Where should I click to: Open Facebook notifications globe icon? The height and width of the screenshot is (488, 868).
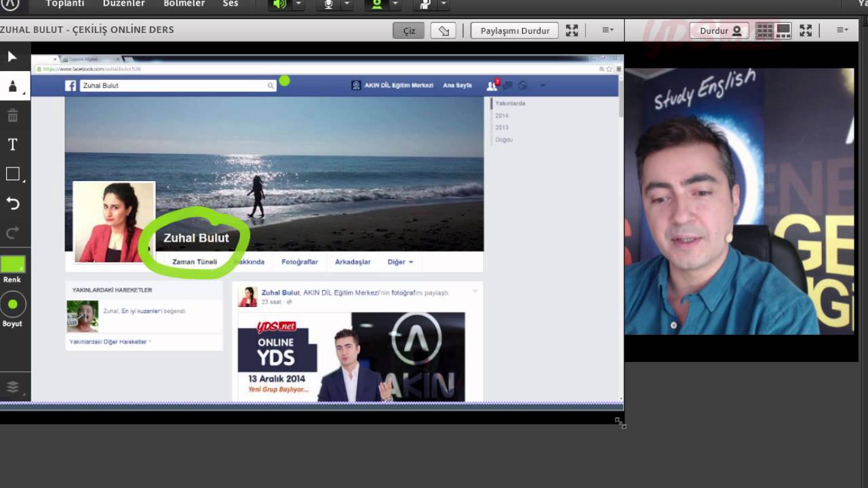[523, 85]
